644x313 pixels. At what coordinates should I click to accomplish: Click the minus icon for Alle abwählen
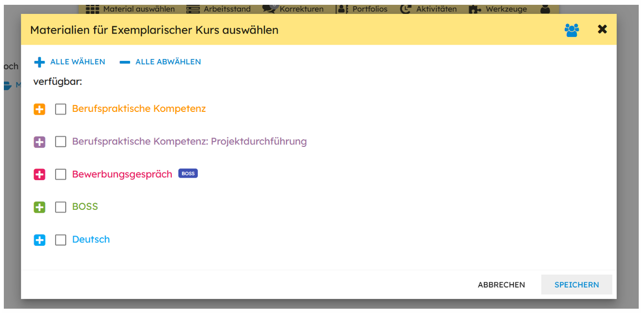click(x=125, y=62)
